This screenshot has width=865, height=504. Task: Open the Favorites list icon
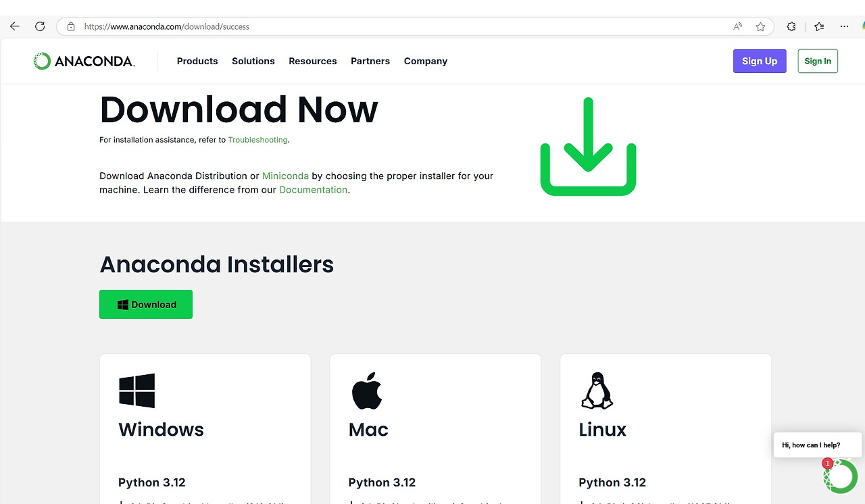coord(819,26)
